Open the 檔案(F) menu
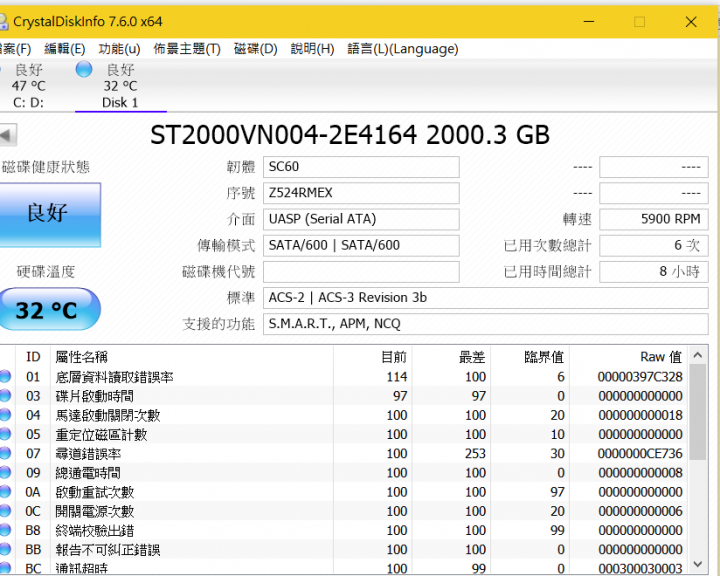The image size is (720, 576). 16,49
